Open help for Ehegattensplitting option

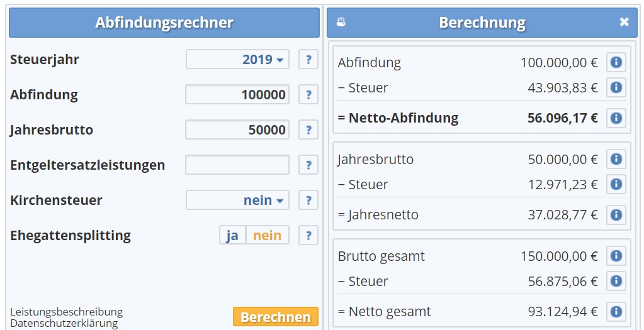pyautogui.click(x=308, y=236)
